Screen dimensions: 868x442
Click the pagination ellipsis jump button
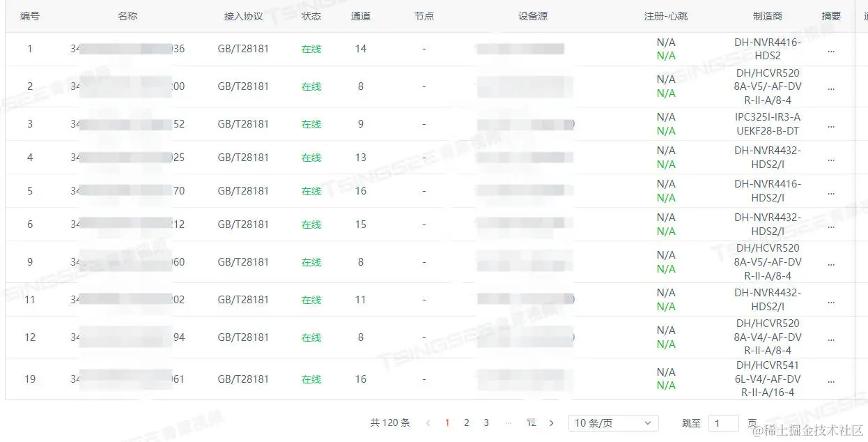tap(508, 423)
